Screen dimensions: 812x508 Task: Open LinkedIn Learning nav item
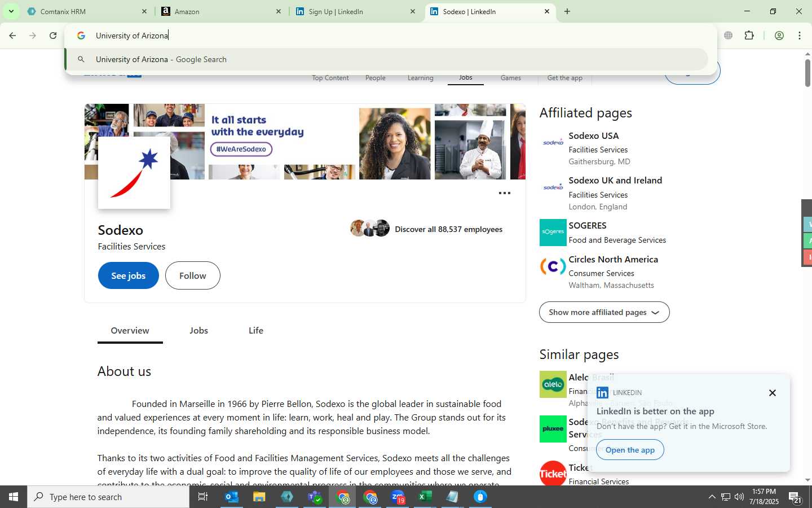click(x=421, y=78)
